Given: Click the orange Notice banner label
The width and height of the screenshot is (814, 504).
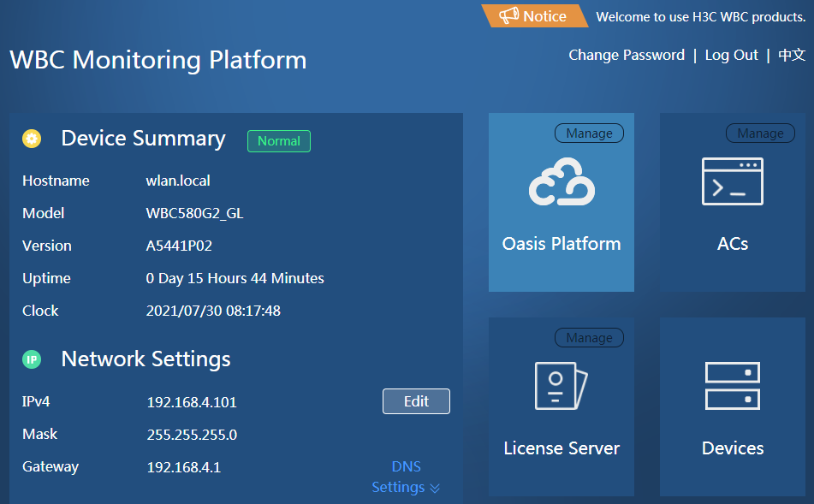Looking at the screenshot, I should coord(535,15).
